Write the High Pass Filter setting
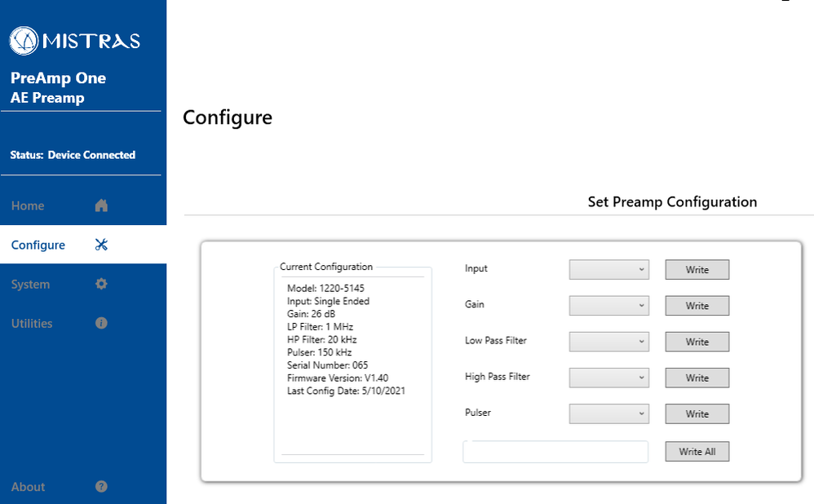This screenshot has width=814, height=504. click(697, 378)
